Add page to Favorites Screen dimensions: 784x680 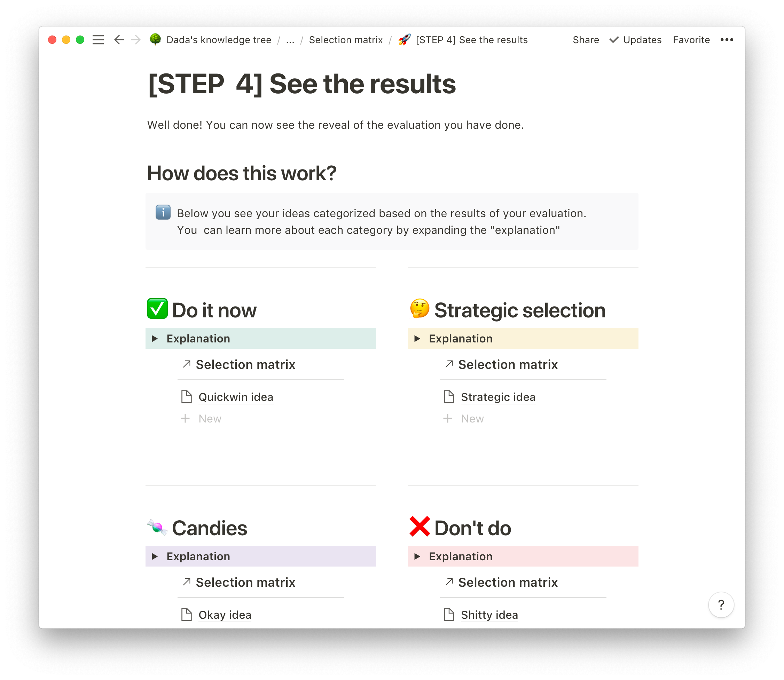(x=691, y=40)
